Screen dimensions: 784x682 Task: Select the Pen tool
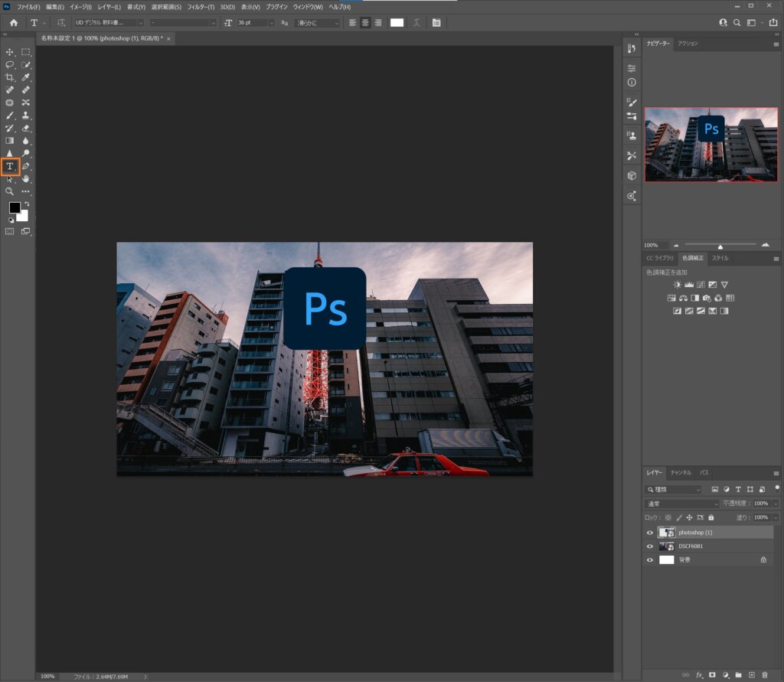(25, 167)
